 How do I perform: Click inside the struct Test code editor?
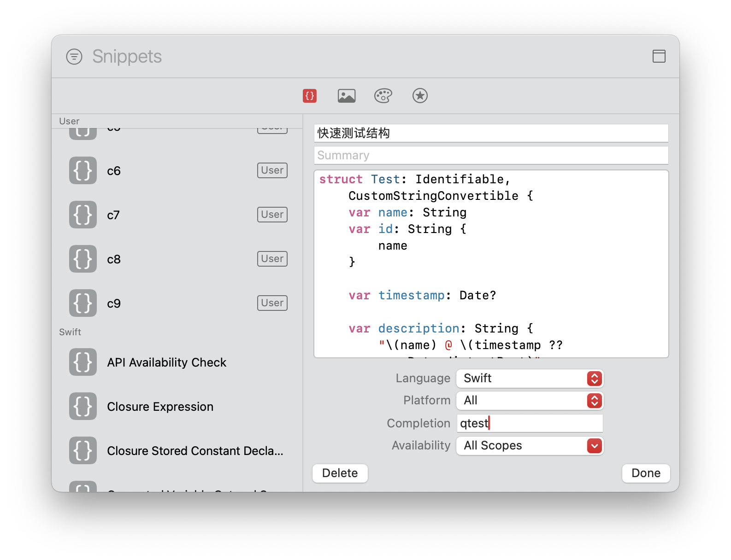[491, 264]
